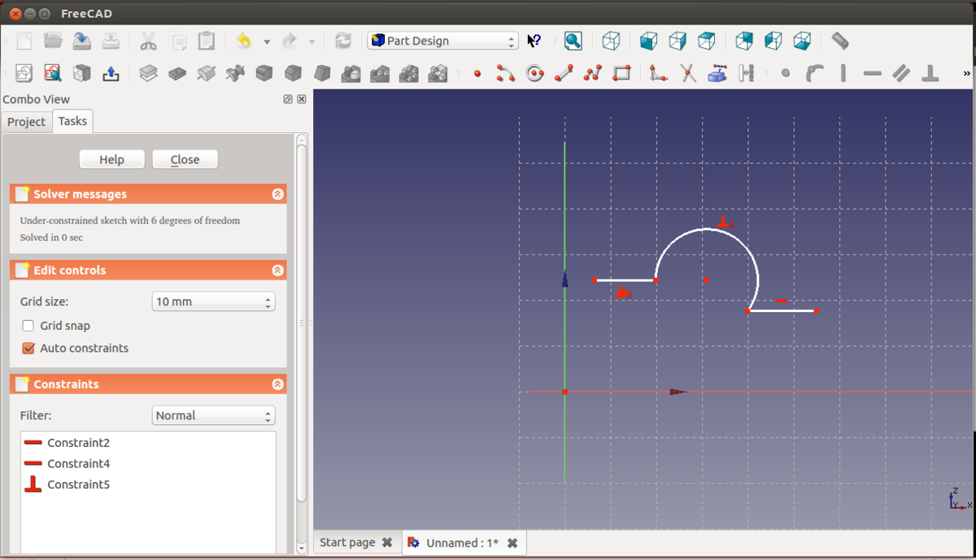This screenshot has height=560, width=976.
Task: Click the Help button
Action: tap(111, 159)
